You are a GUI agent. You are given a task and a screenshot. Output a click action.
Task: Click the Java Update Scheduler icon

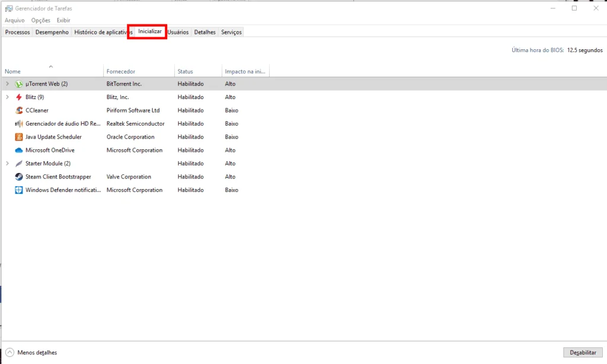(x=18, y=137)
